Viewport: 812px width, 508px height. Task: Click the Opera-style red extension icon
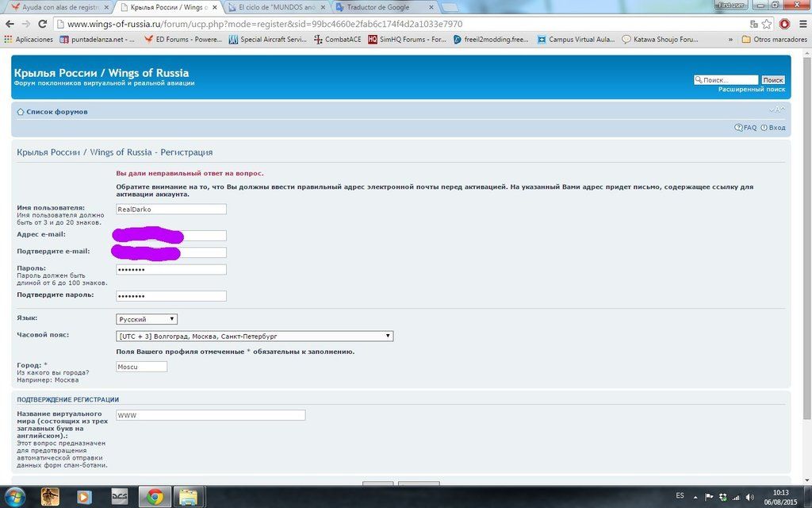point(784,24)
